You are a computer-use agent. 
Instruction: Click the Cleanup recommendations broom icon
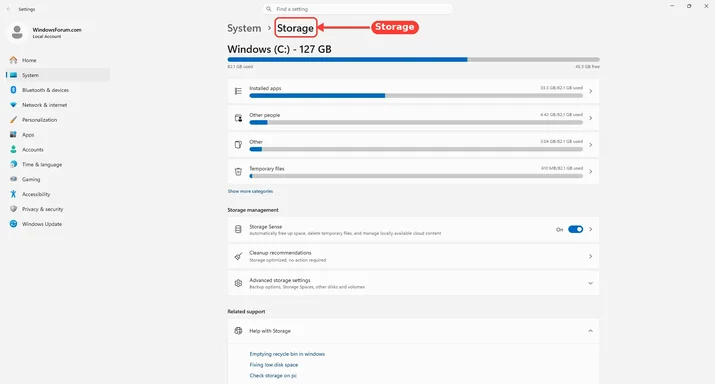[x=238, y=256]
